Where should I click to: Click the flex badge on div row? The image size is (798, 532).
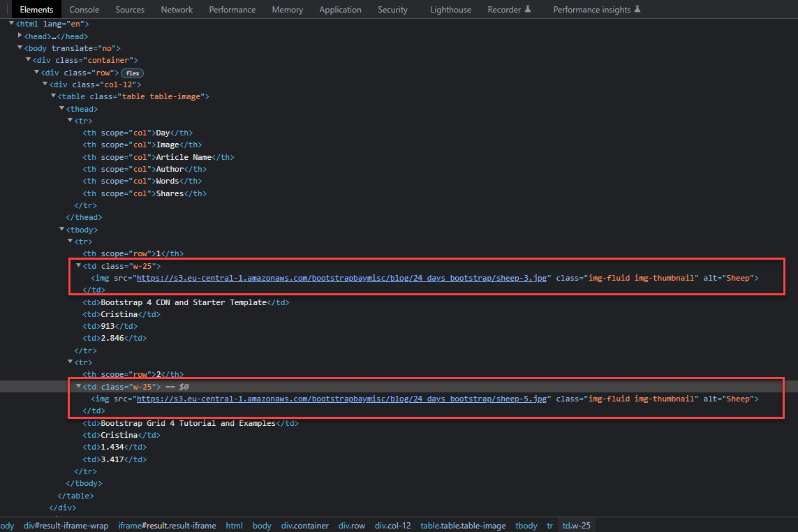click(133, 73)
